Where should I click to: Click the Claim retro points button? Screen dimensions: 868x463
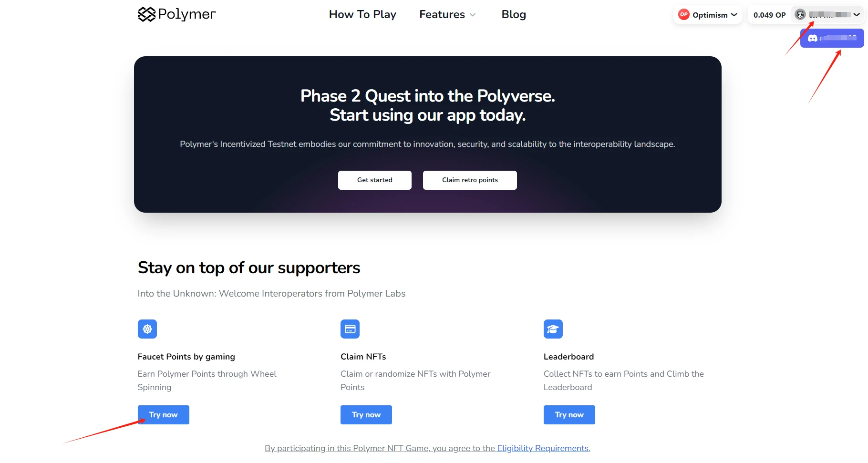coord(470,180)
